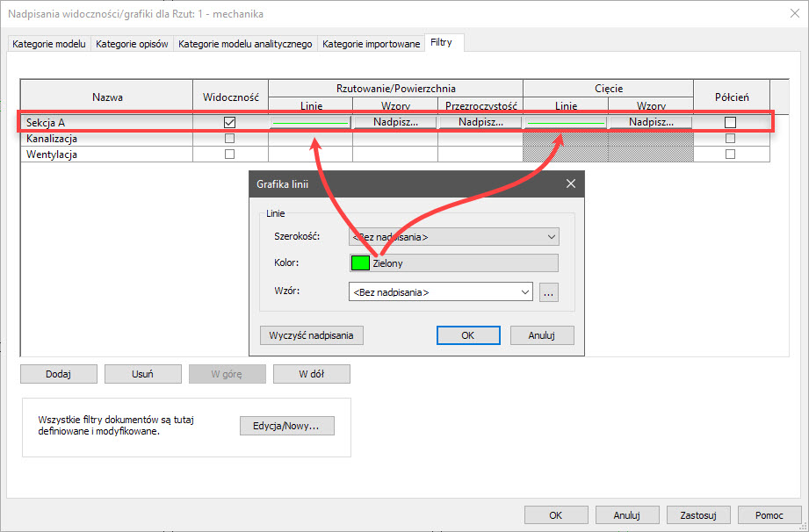Select the Kanalizacja filter row name

pos(53,139)
